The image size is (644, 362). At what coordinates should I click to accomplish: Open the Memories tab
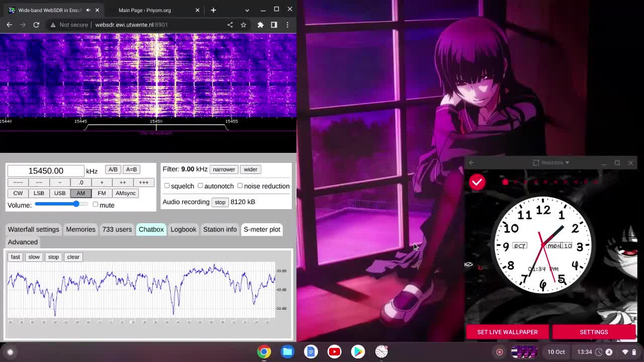[x=80, y=229]
